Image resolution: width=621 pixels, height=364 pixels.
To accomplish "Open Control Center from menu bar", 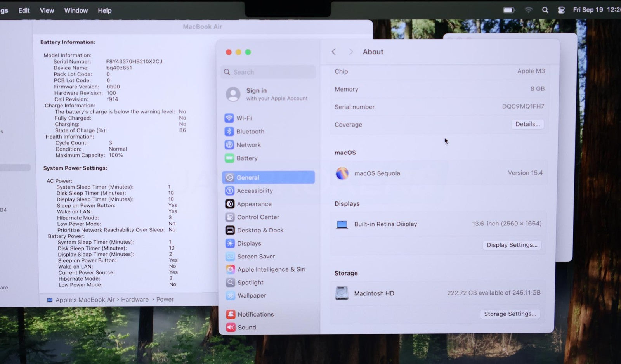I will click(561, 10).
